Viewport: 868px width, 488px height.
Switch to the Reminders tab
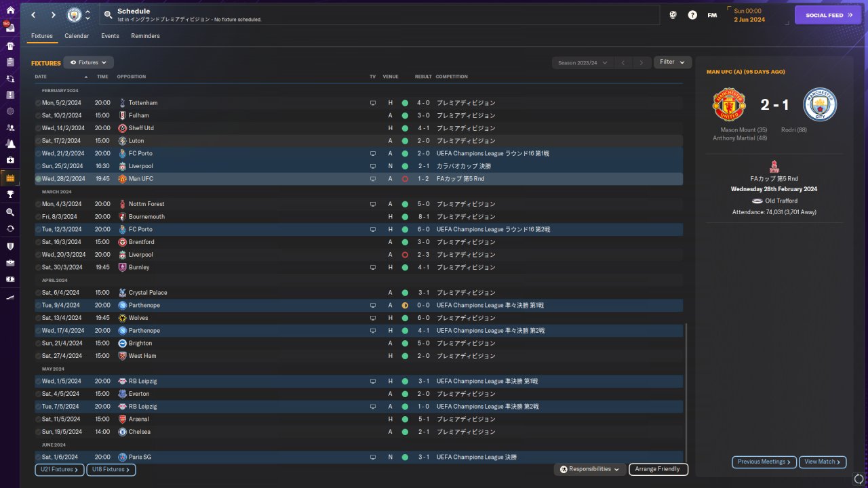point(146,36)
